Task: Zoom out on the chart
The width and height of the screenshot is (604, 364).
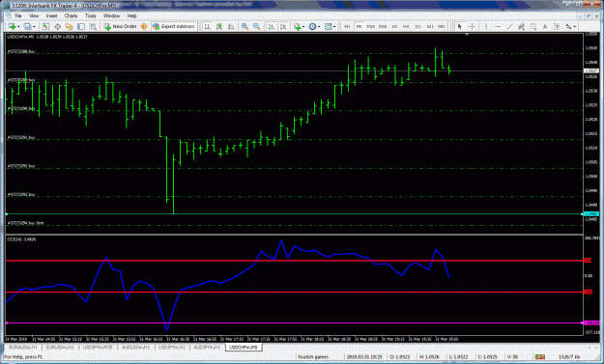Action: pos(256,26)
